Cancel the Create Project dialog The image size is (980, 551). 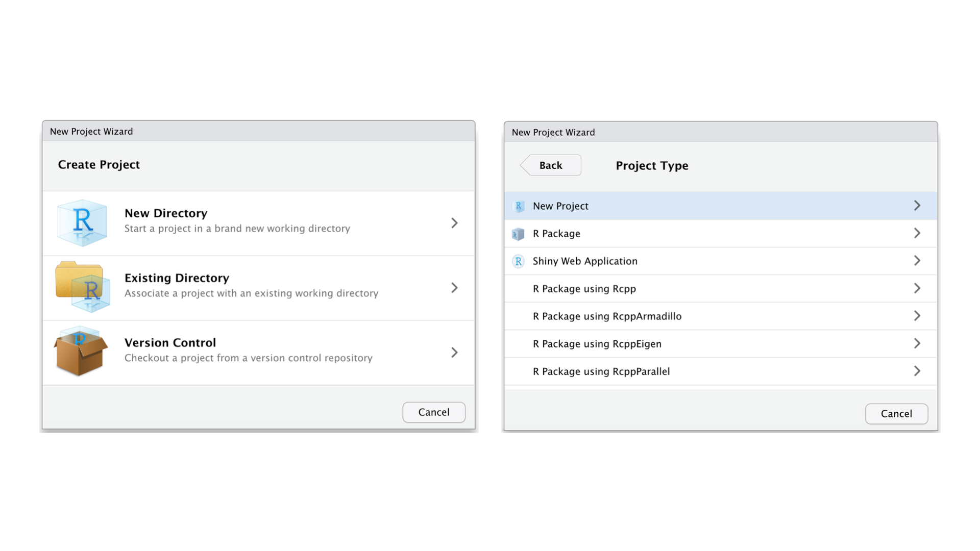click(x=433, y=412)
